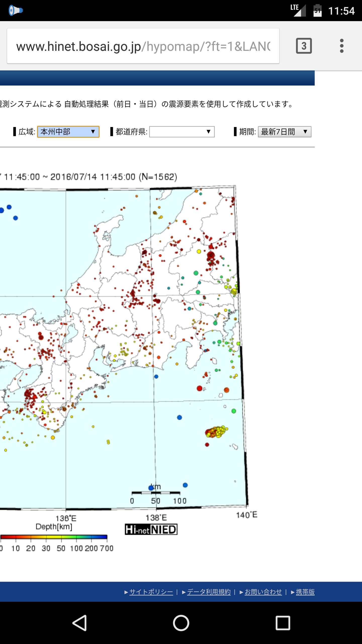Tap the LTE signal indicator
This screenshot has height=644, width=362.
pos(298,10)
